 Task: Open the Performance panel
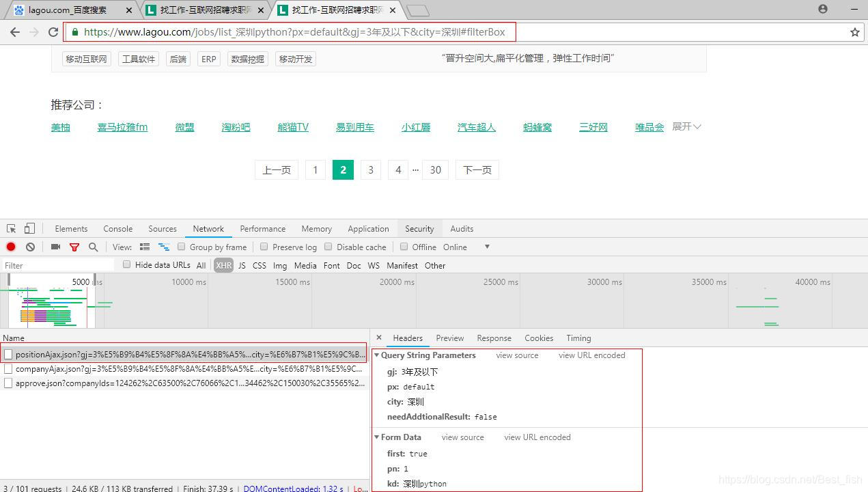[x=263, y=228]
